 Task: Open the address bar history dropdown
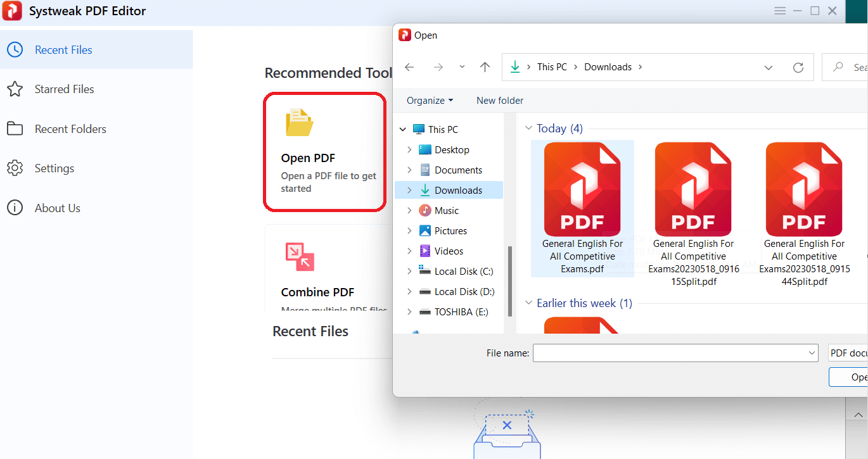[768, 67]
